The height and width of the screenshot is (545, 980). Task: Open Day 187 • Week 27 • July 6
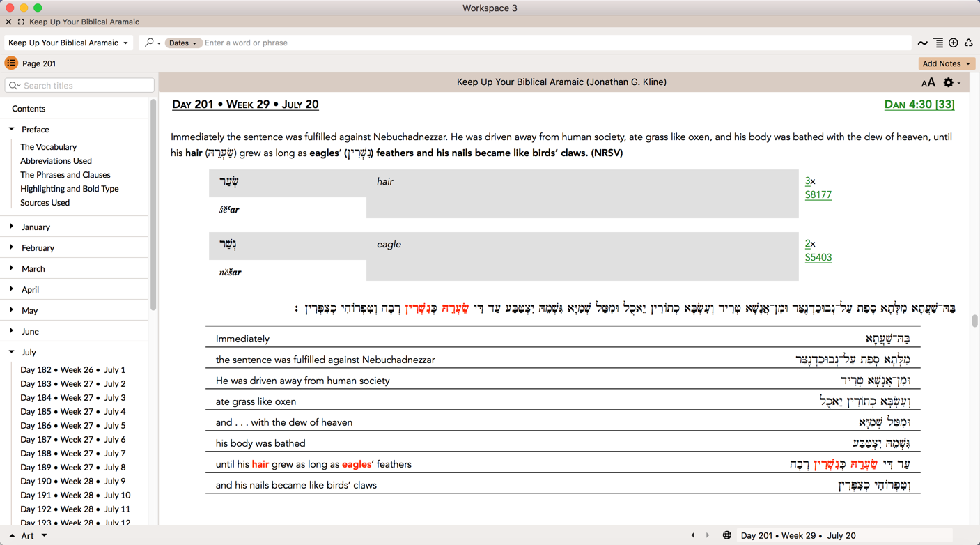[x=72, y=440]
